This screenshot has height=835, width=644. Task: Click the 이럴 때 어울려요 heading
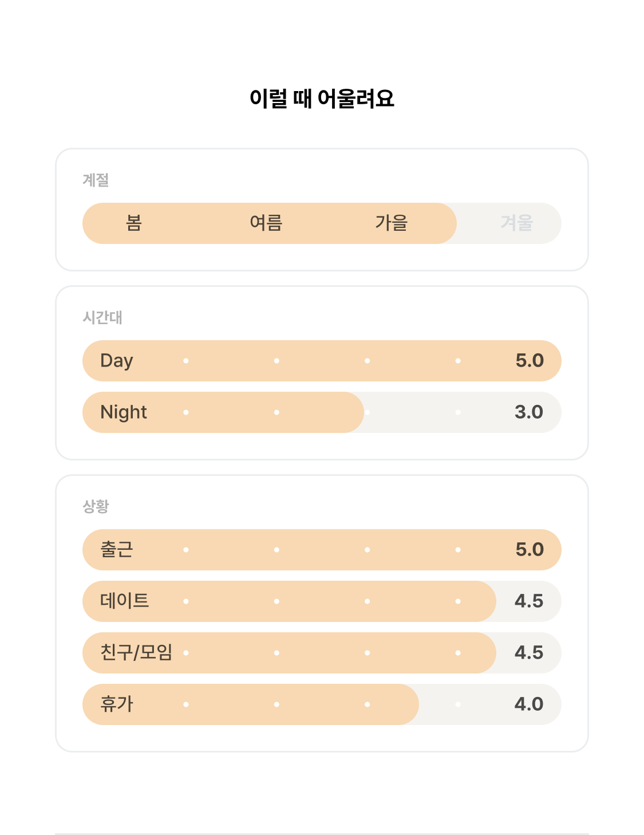322,99
